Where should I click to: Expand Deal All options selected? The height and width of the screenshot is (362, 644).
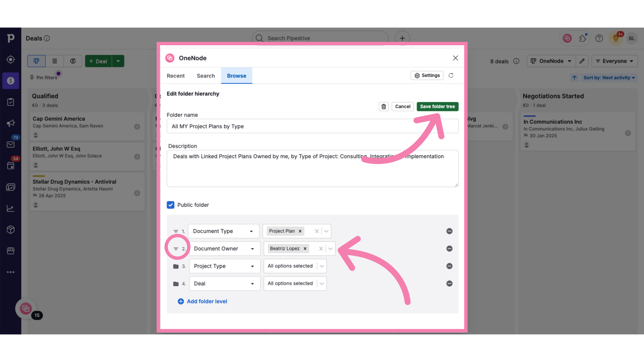click(x=322, y=284)
